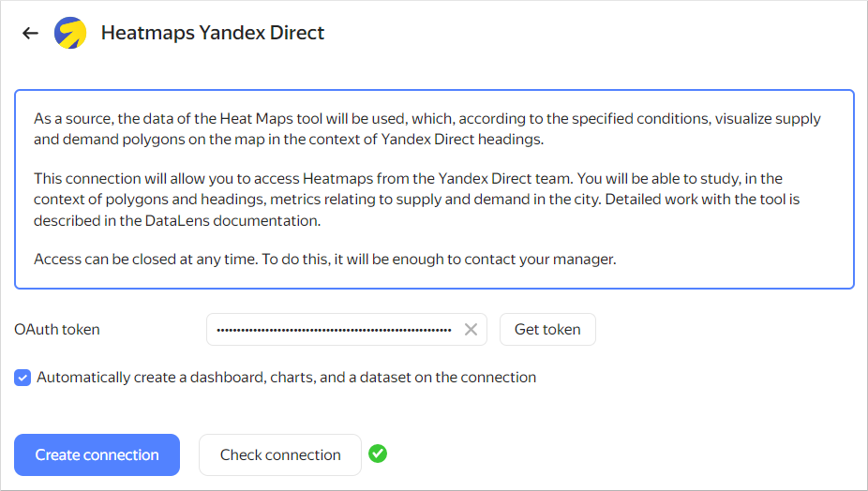Click the 'OAuth token' field label

57,330
